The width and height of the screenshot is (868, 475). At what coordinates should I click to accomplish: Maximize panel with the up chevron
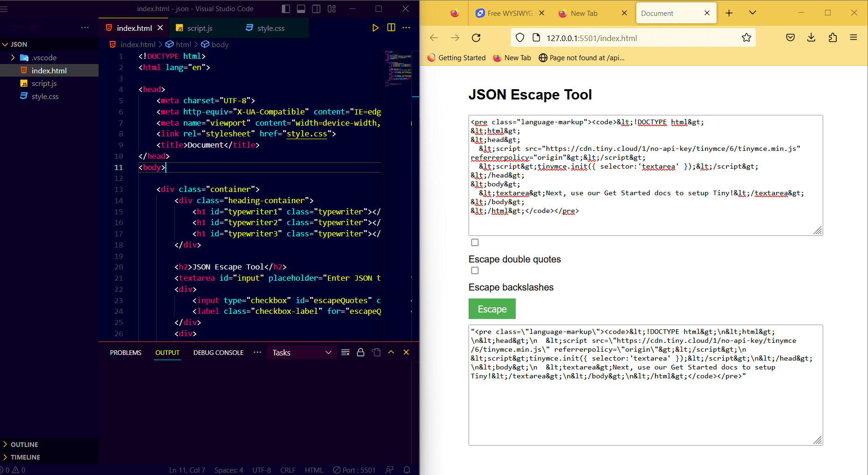391,353
